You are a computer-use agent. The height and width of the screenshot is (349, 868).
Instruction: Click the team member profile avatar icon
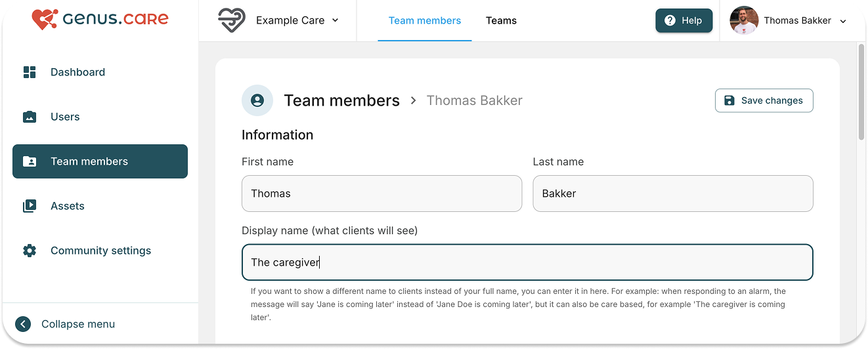(257, 100)
